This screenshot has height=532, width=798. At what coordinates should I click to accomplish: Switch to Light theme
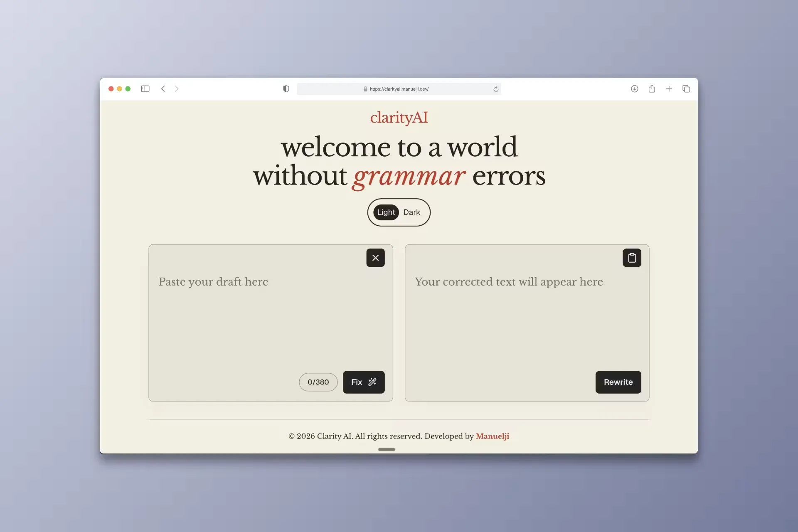tap(386, 212)
